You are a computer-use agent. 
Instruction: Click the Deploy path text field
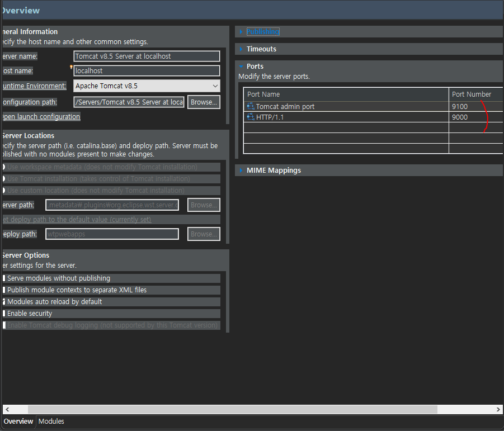(x=112, y=234)
